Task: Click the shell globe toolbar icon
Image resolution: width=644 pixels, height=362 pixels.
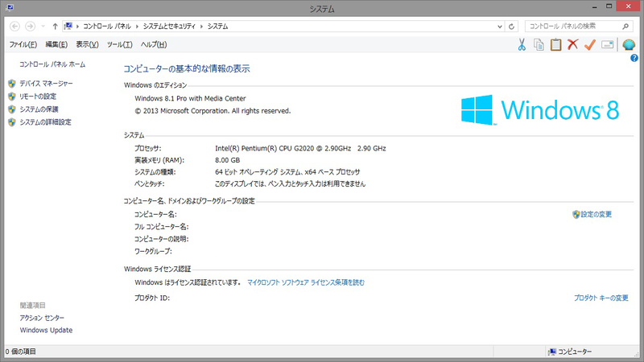Action: [x=629, y=44]
